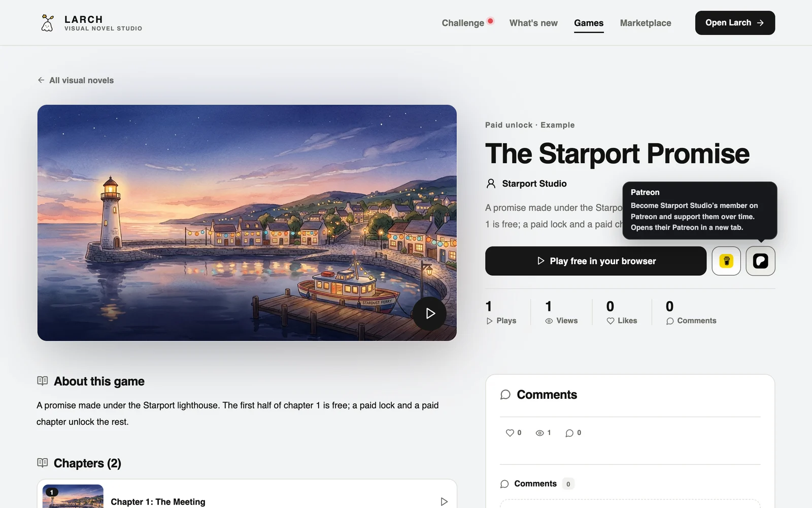Click Play free in your browser
This screenshot has height=508, width=812.
[596, 261]
